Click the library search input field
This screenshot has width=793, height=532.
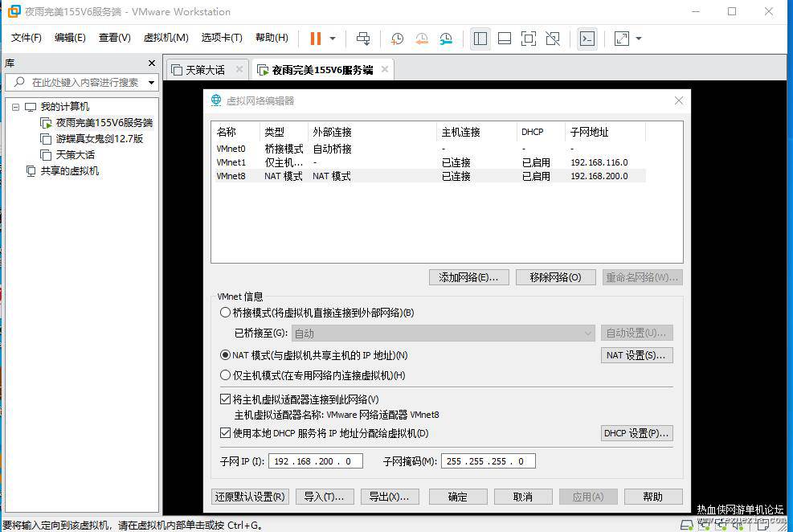84,83
